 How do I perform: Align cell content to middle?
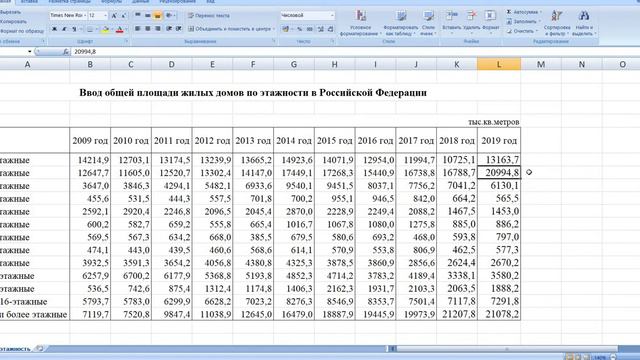(x=147, y=16)
